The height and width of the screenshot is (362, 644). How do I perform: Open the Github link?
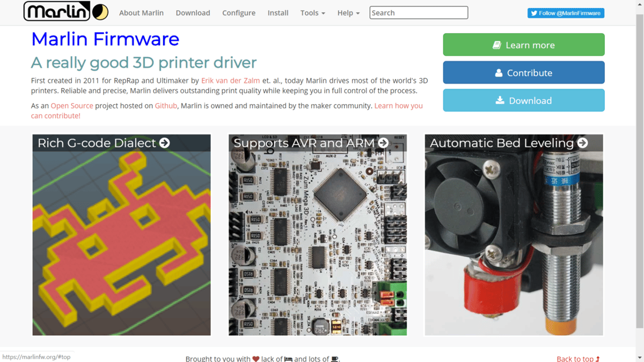tap(166, 106)
